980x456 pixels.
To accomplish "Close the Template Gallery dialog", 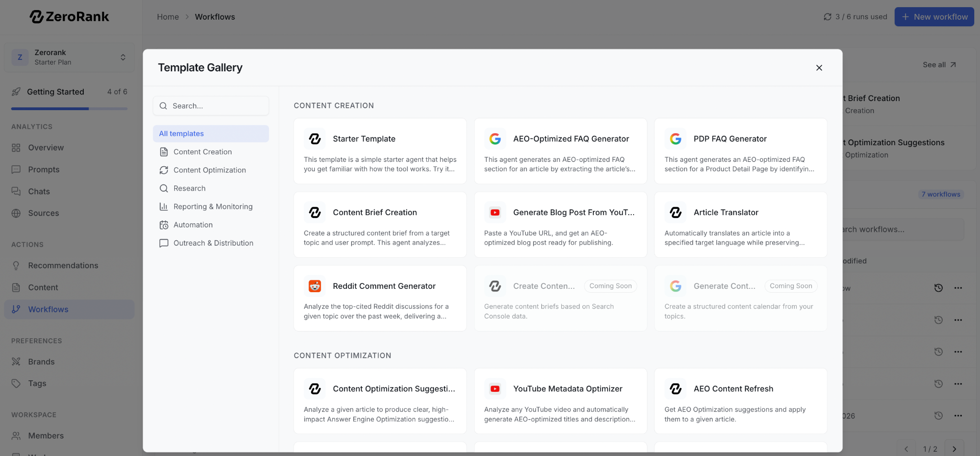I will [819, 68].
